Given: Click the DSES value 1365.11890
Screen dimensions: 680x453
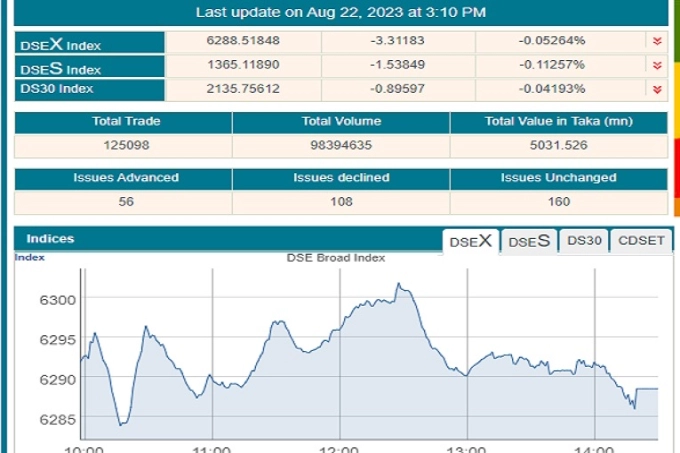Looking at the screenshot, I should pyautogui.click(x=243, y=65).
